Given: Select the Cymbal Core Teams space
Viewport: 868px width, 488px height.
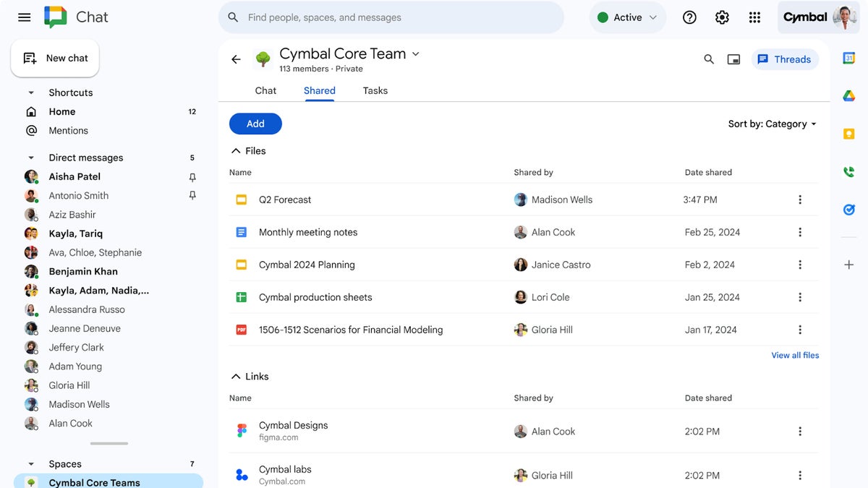Looking at the screenshot, I should point(109,481).
